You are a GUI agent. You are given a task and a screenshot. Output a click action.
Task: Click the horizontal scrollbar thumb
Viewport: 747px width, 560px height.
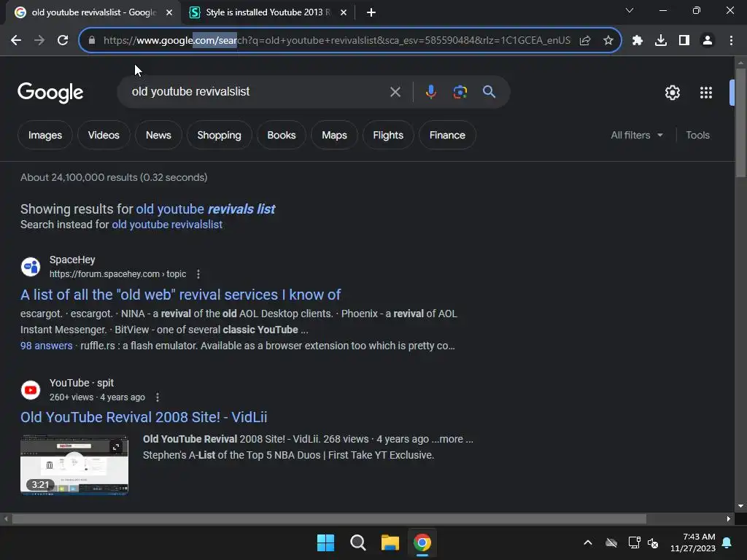tap(329, 518)
